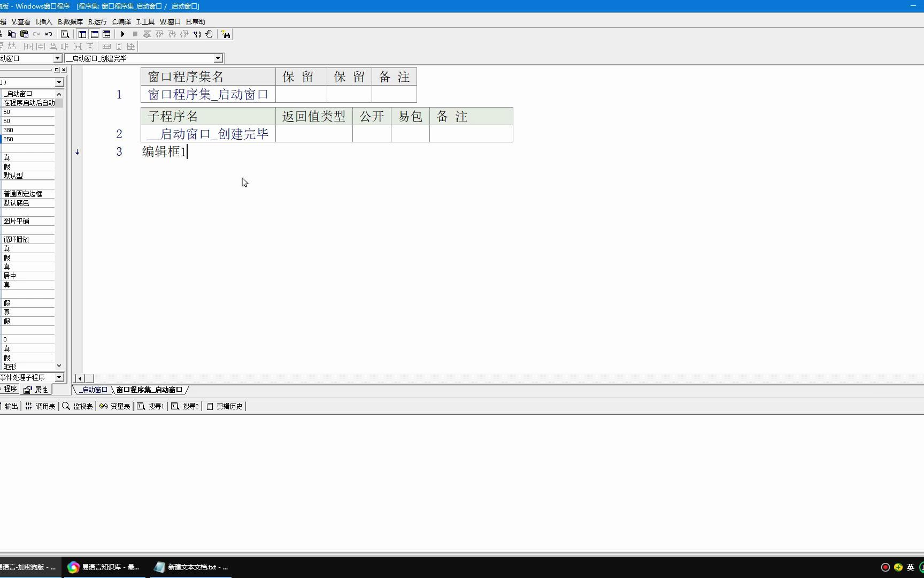Expand the 事件处理子程序 dropdown
This screenshot has height=578, width=924.
(59, 377)
